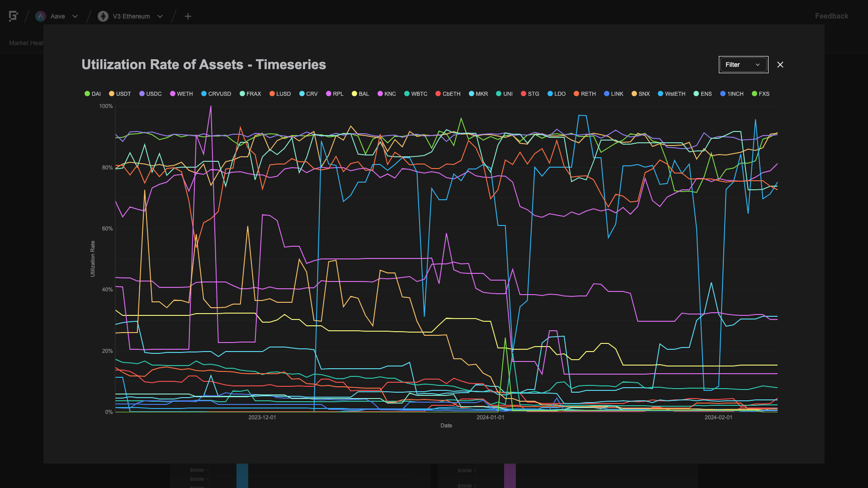
Task: Hide the WBTC series
Action: [416, 94]
